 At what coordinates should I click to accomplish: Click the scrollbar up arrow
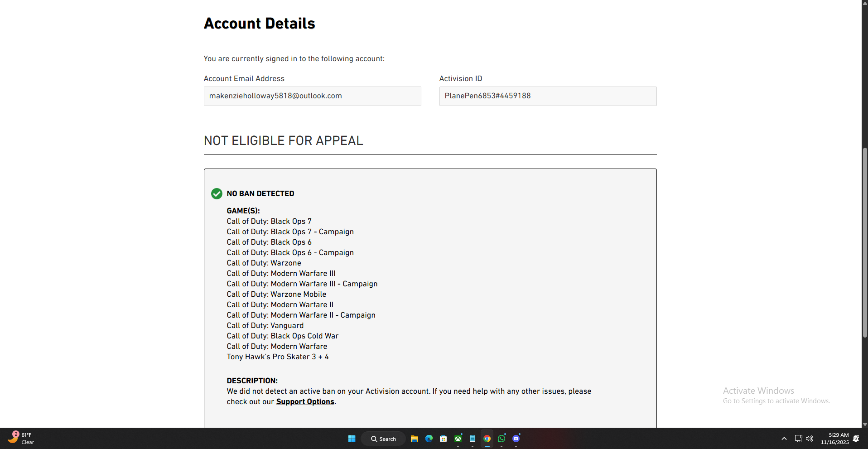(865, 3)
